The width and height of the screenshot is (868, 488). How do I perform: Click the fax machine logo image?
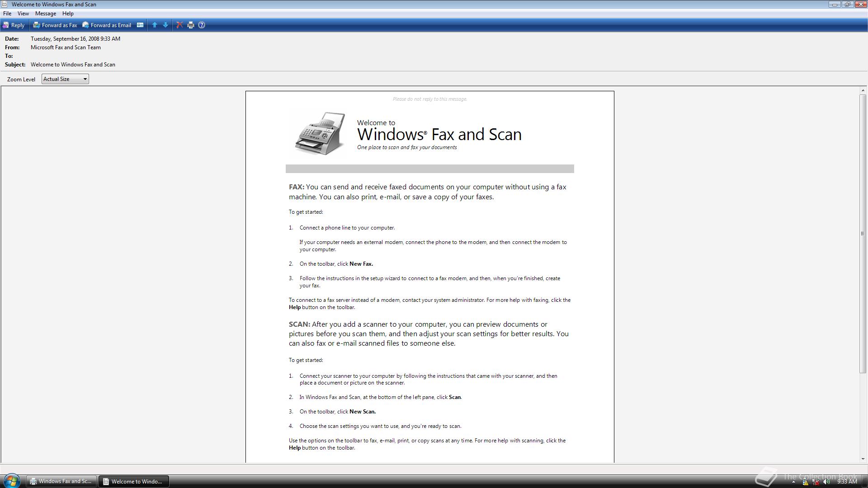pyautogui.click(x=320, y=134)
